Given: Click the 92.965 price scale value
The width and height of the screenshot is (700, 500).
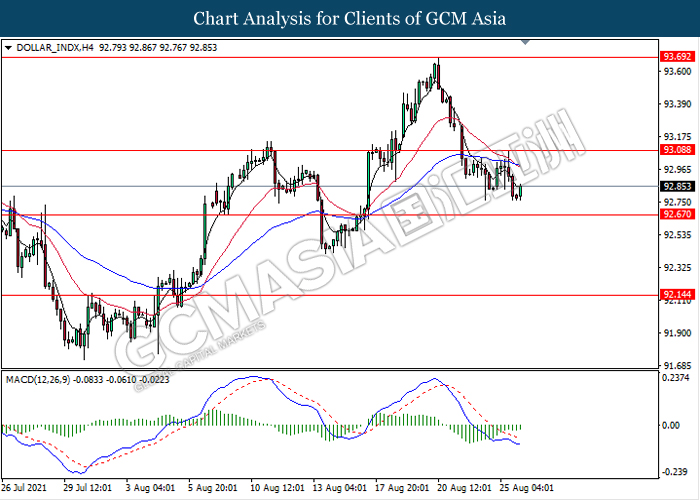Looking at the screenshot, I should tap(677, 170).
